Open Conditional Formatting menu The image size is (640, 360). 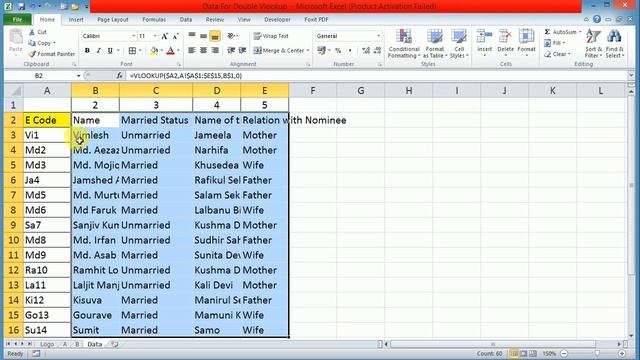pyautogui.click(x=404, y=44)
